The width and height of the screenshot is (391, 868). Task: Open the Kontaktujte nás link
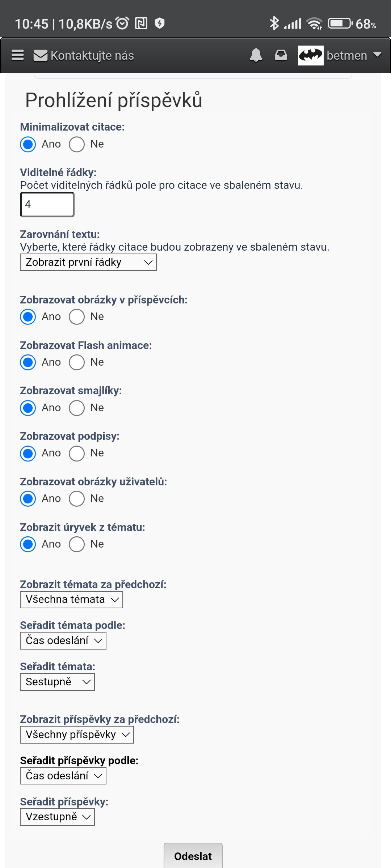point(92,56)
